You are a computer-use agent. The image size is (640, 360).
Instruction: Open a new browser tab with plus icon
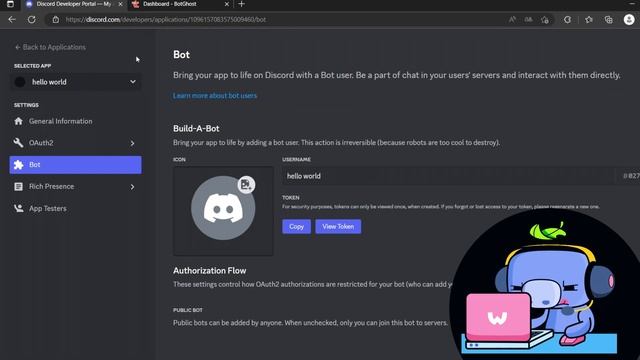[x=241, y=4]
